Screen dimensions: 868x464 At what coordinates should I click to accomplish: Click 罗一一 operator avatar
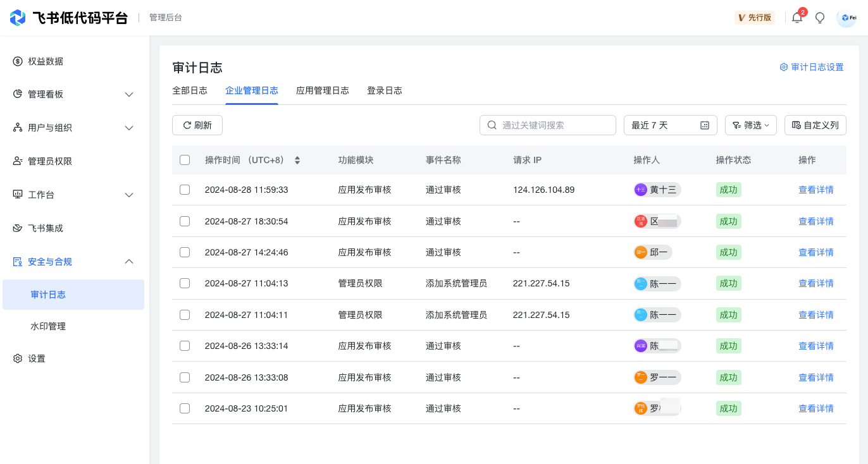click(641, 377)
